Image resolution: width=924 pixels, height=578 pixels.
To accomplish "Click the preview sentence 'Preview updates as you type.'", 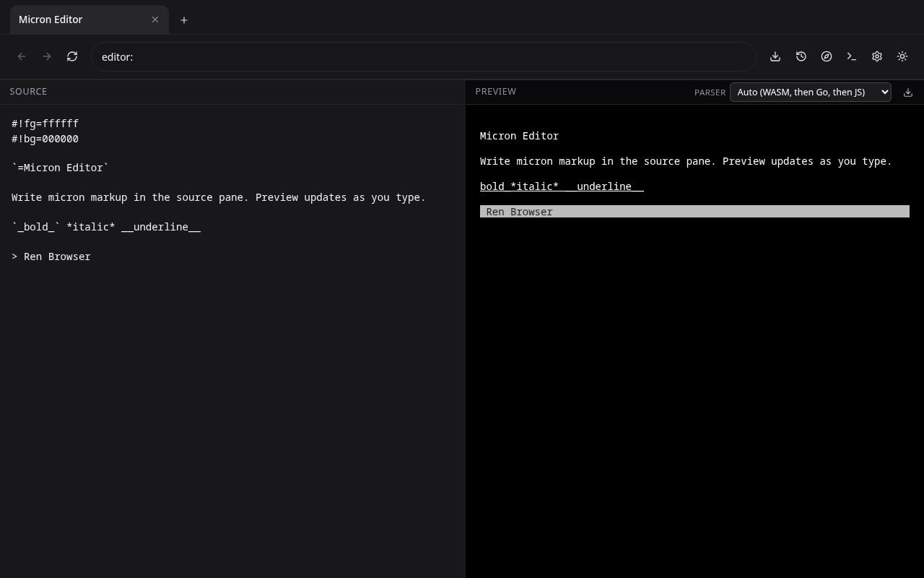I will 807,161.
